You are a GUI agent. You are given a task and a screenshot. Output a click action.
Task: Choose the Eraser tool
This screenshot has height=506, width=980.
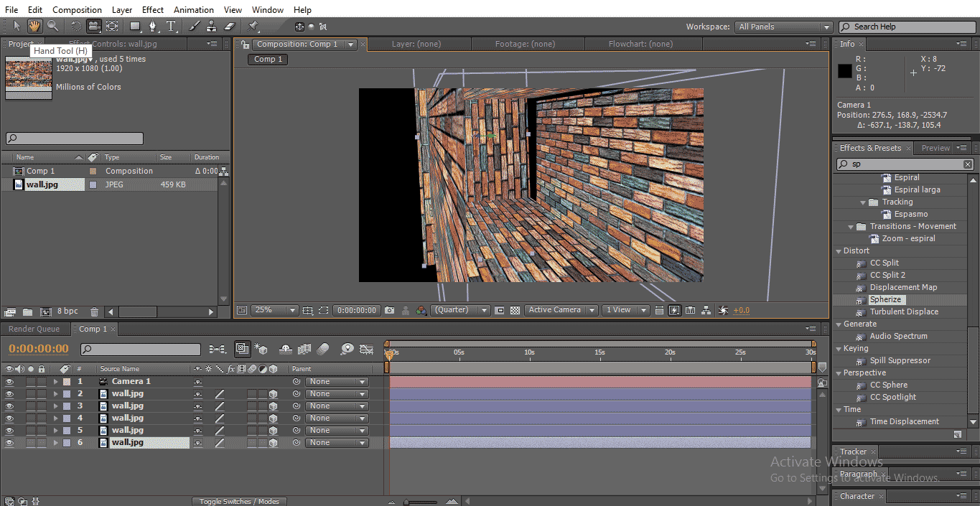(x=230, y=27)
